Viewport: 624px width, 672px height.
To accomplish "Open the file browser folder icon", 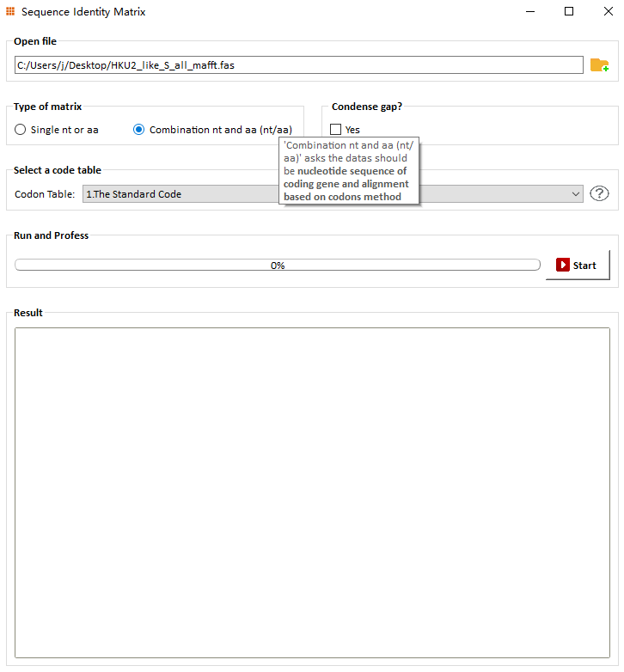I will point(599,65).
